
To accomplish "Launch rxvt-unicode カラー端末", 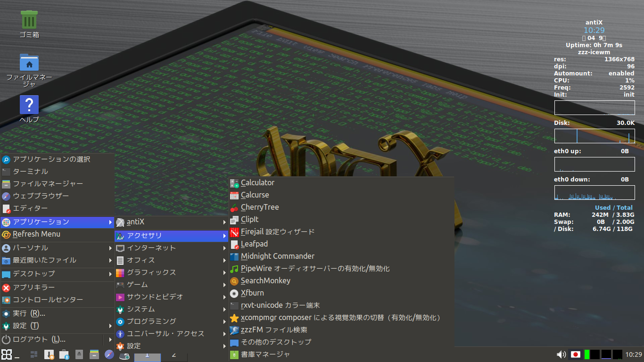I will pyautogui.click(x=341, y=305).
